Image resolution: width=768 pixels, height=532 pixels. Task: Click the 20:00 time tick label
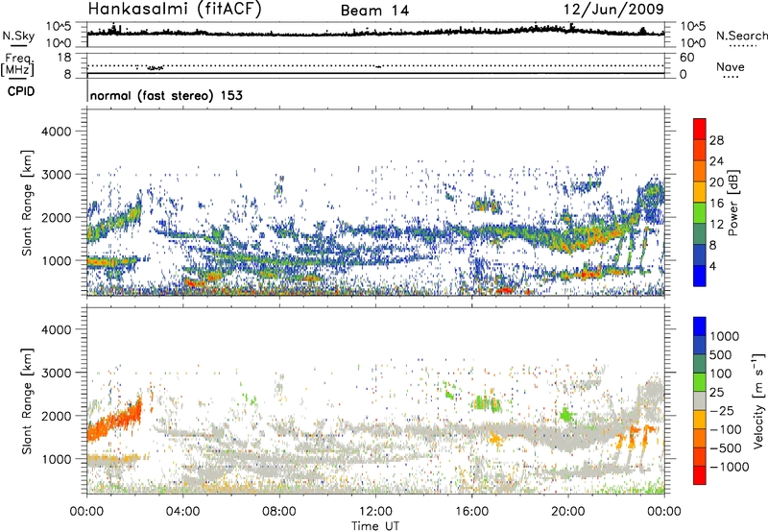tap(568, 512)
